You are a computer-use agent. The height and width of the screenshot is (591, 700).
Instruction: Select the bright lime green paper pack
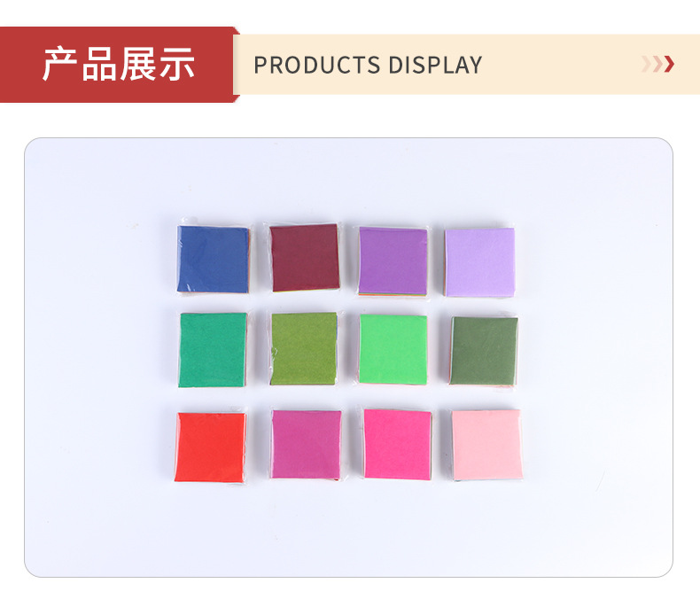(x=393, y=349)
